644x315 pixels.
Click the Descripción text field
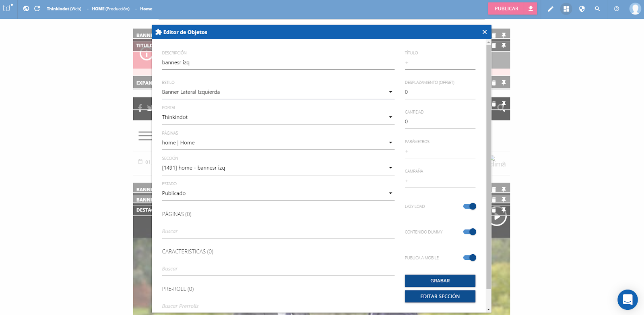pyautogui.click(x=278, y=62)
